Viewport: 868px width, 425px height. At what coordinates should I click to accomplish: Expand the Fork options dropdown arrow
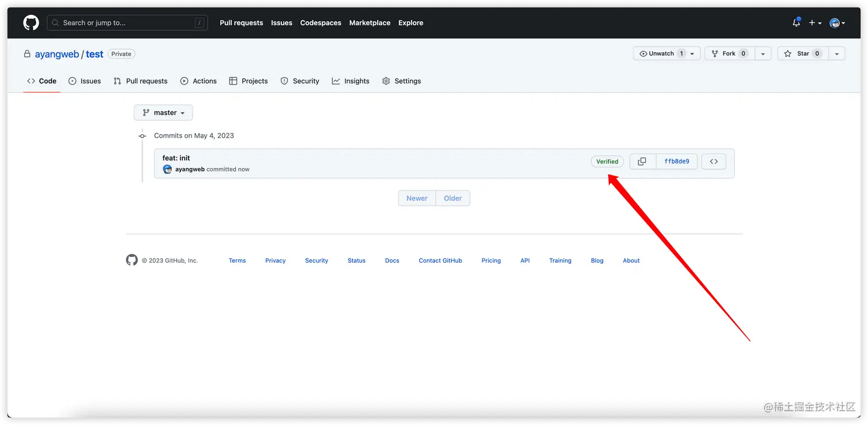click(x=762, y=54)
